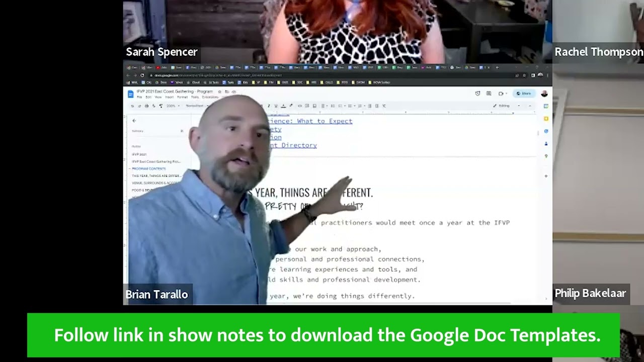This screenshot has height=362, width=644.
Task: Go to Docs home via the Docs logo
Action: click(130, 94)
